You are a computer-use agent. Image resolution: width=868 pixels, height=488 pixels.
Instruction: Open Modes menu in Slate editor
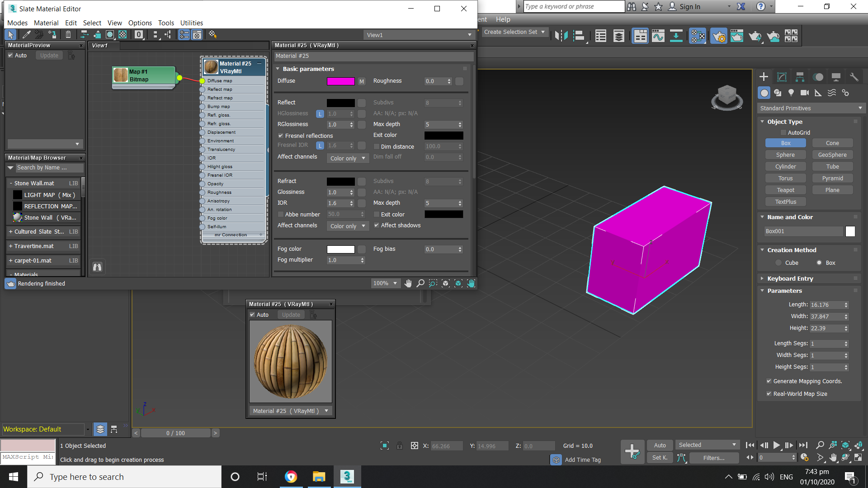[17, 23]
